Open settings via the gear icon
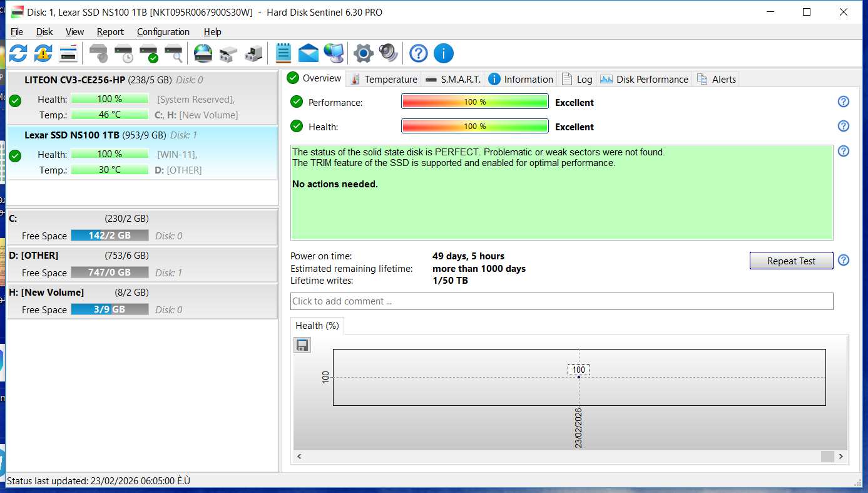Image resolution: width=868 pixels, height=493 pixels. [363, 53]
